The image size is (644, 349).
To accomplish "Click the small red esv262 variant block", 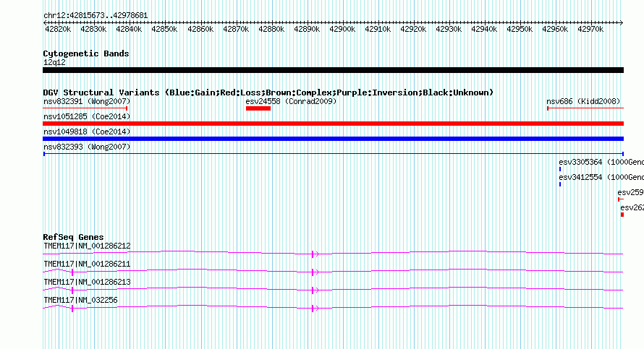I will tap(622, 215).
